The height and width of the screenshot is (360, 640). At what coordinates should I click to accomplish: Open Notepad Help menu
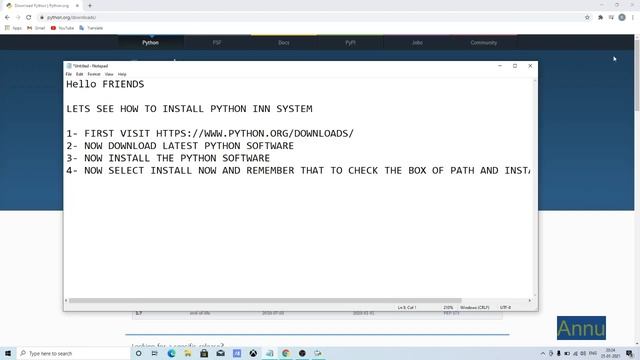click(x=122, y=74)
